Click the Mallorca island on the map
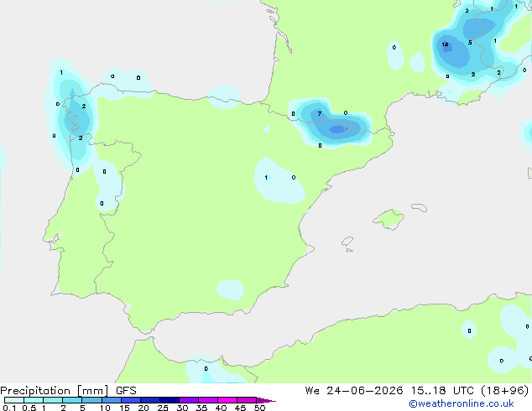The width and height of the screenshot is (532, 411). [389, 219]
